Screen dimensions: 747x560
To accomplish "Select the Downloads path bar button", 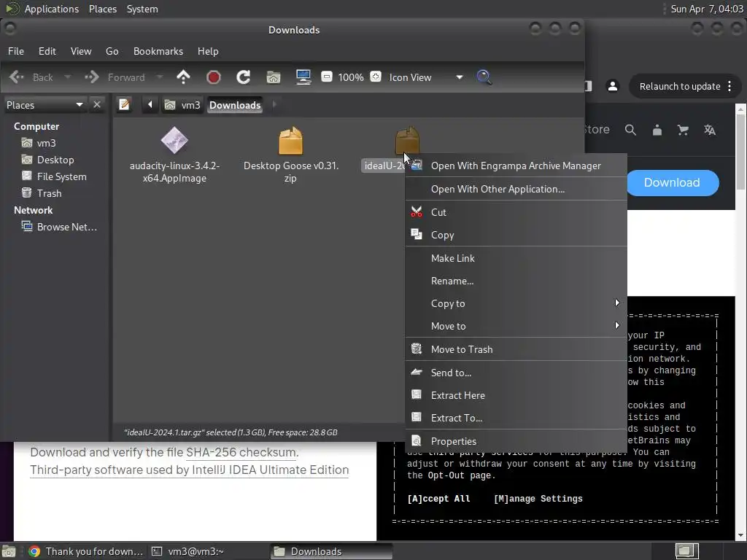I will (x=235, y=105).
